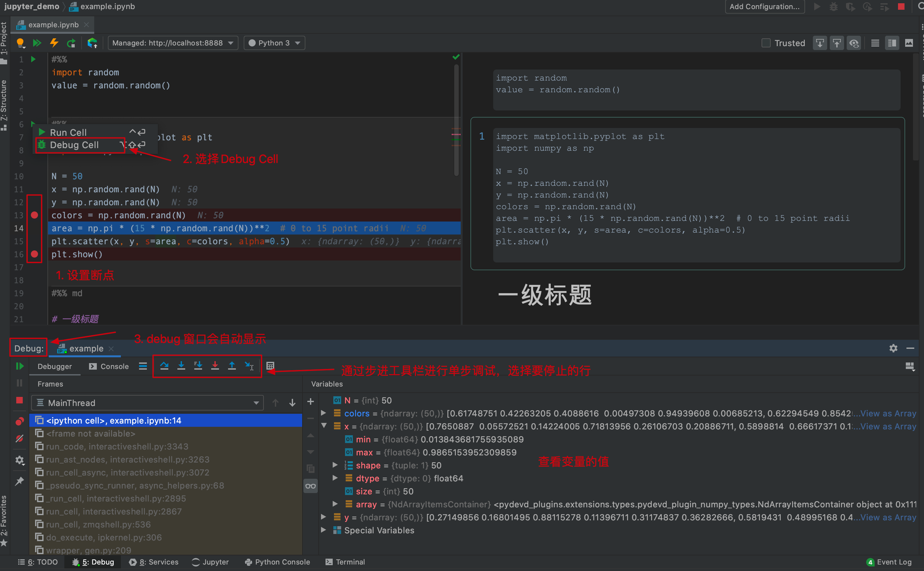Pause program in Debug panel

point(19,383)
